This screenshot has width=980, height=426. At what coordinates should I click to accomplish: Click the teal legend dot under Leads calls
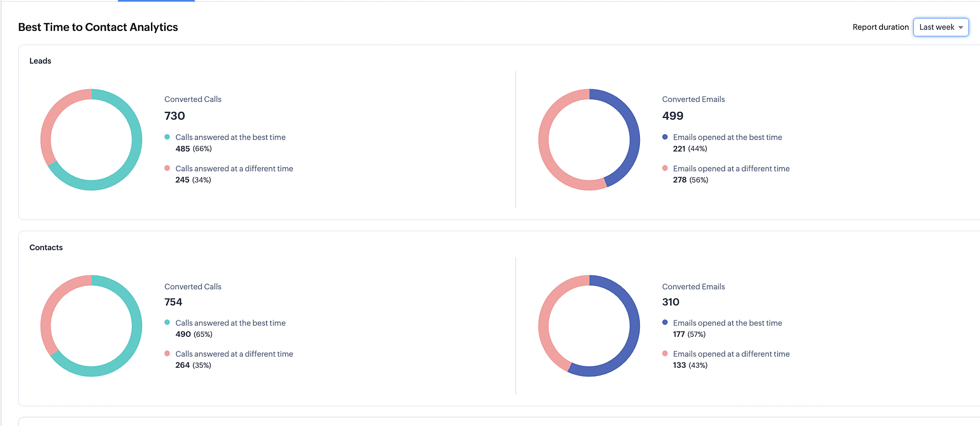pyautogui.click(x=167, y=137)
